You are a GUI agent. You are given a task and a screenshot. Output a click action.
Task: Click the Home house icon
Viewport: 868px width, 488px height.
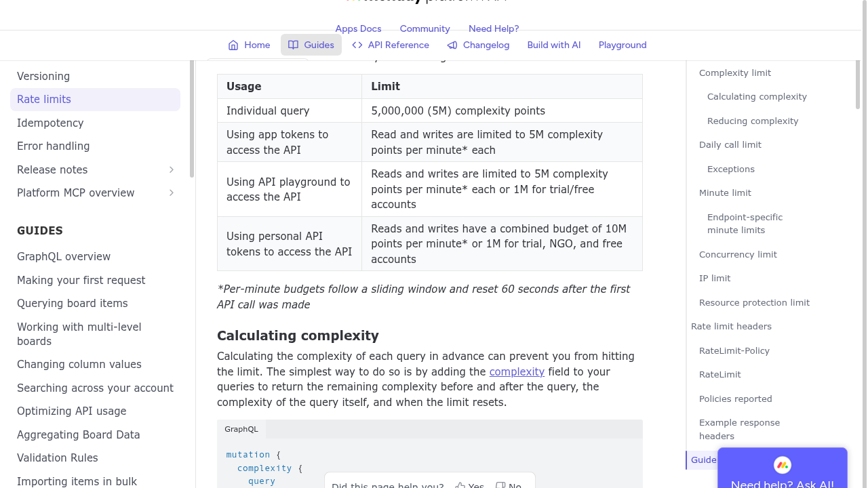(233, 45)
